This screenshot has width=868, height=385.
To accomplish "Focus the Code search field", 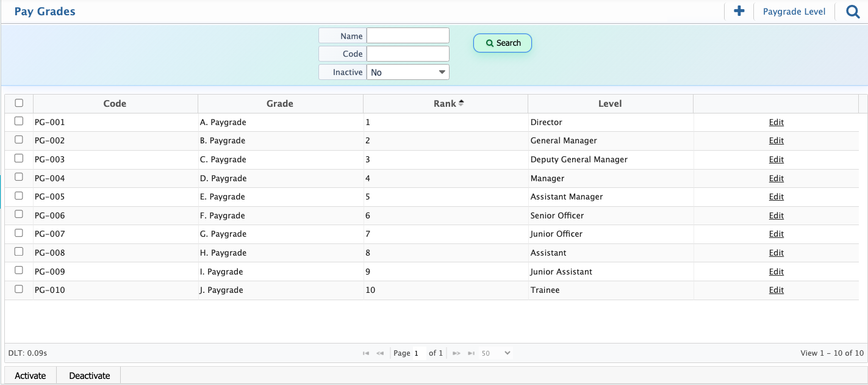I will click(407, 54).
